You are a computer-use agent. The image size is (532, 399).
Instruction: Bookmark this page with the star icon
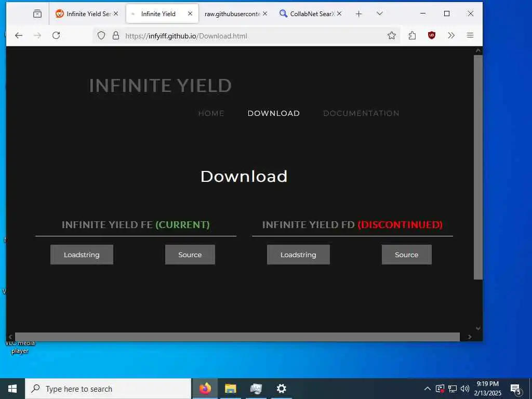392,35
